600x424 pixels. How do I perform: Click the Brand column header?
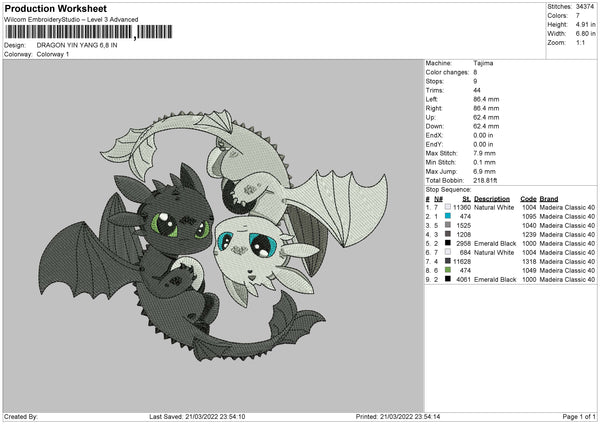549,199
